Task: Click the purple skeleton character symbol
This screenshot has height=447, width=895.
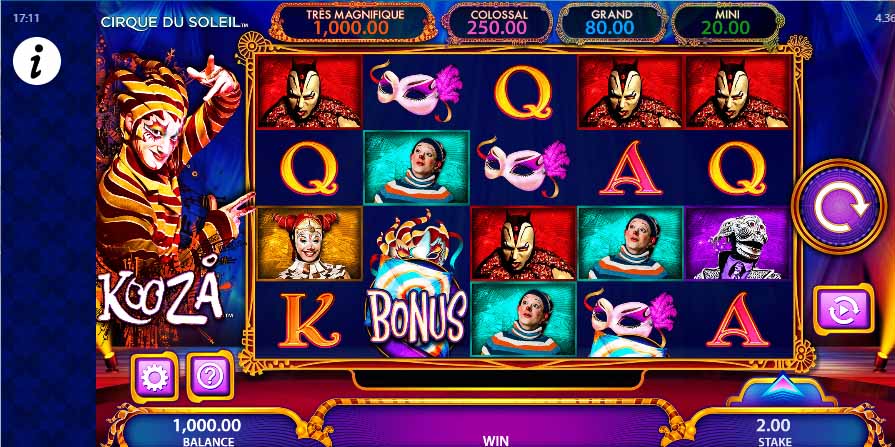Action: [x=738, y=243]
